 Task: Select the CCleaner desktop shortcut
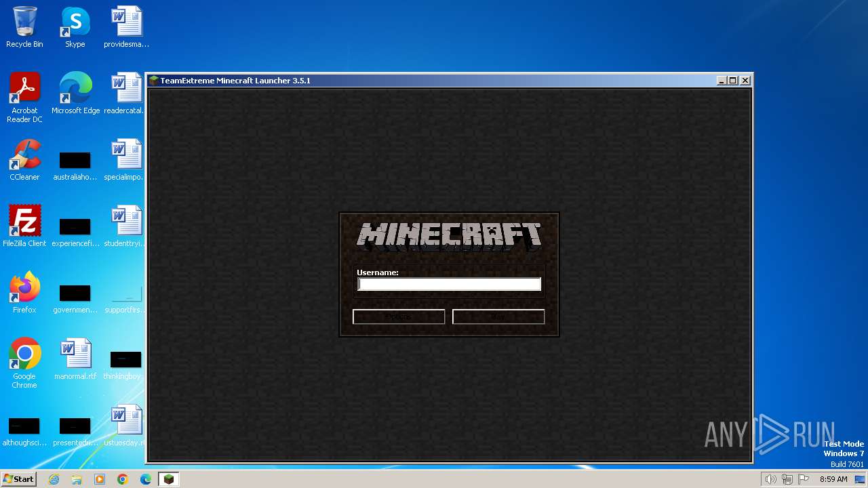click(24, 160)
